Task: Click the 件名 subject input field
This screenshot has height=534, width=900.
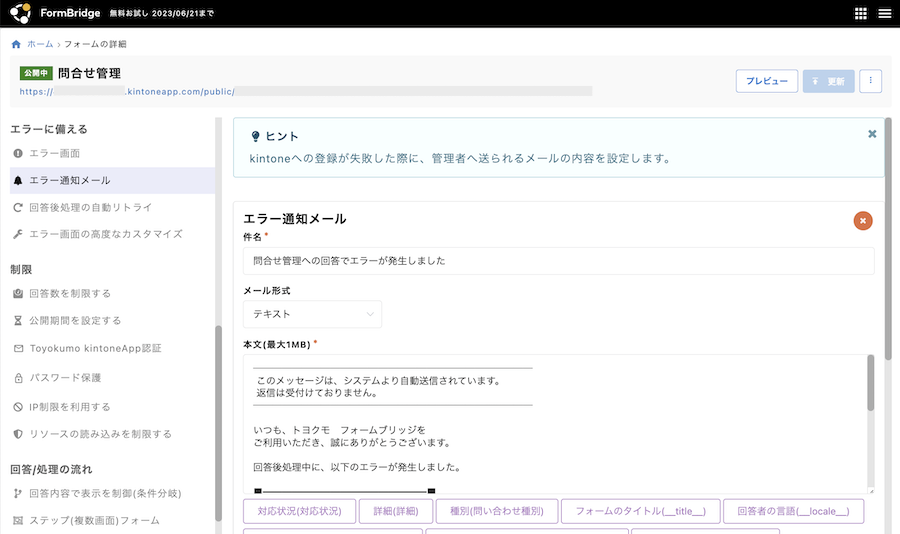Action: click(x=558, y=261)
